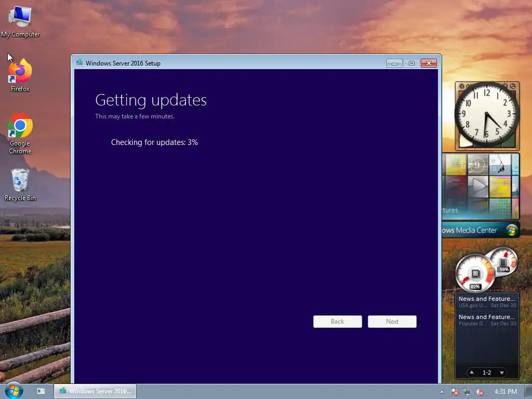
Task: Open the Windows Start orb
Action: point(14,391)
